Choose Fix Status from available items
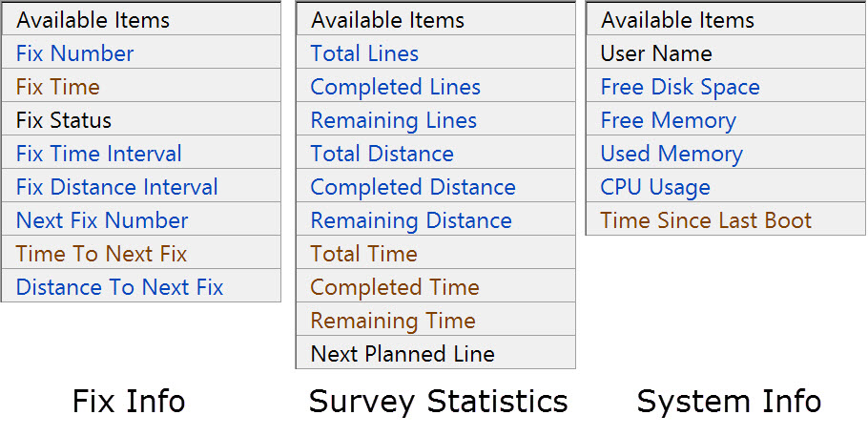This screenshot has height=436, width=868. pyautogui.click(x=64, y=120)
